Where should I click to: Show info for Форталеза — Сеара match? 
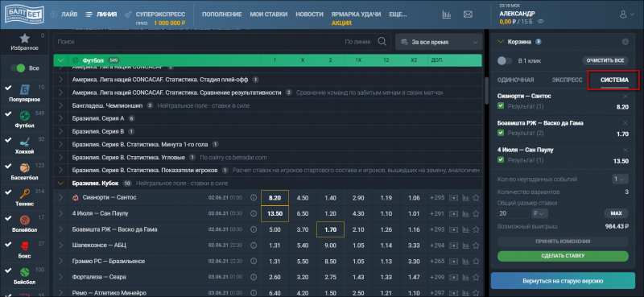point(254,277)
